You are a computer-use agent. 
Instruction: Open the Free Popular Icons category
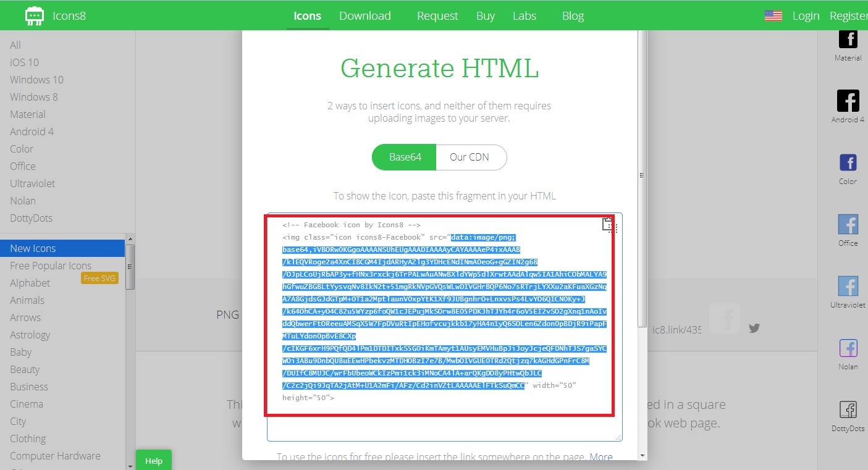tap(51, 266)
